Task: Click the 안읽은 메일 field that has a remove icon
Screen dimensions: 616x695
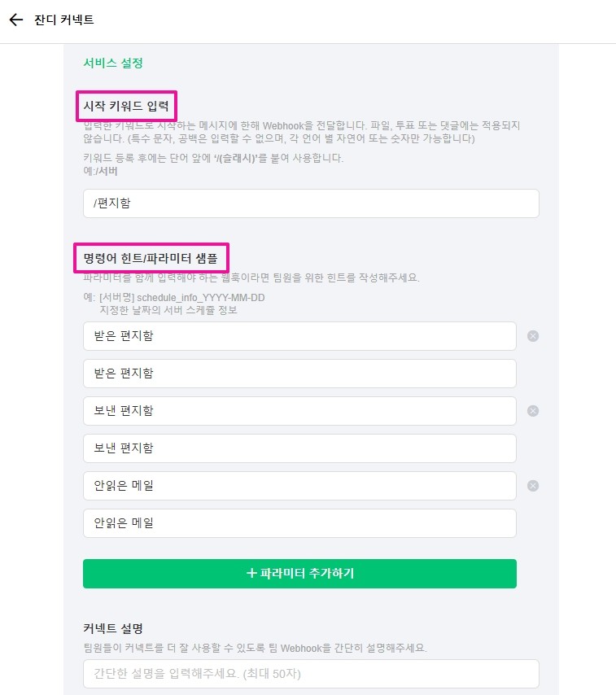Action: point(299,486)
